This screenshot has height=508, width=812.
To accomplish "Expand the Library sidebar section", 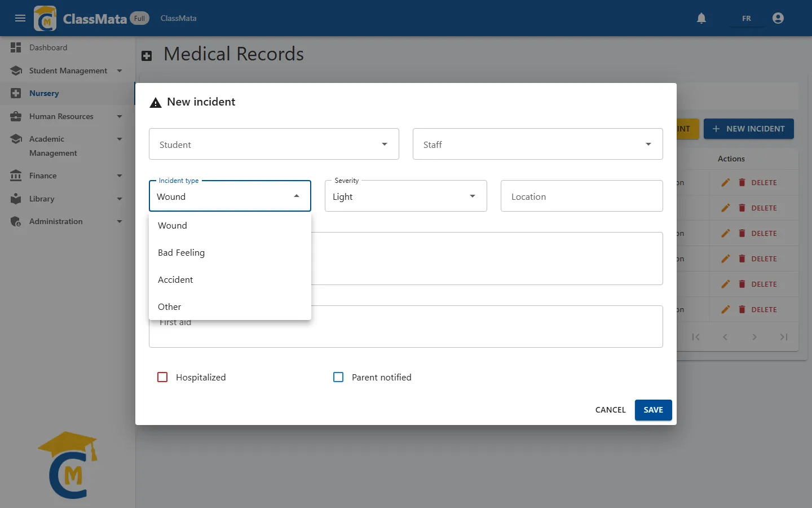I will click(x=120, y=199).
